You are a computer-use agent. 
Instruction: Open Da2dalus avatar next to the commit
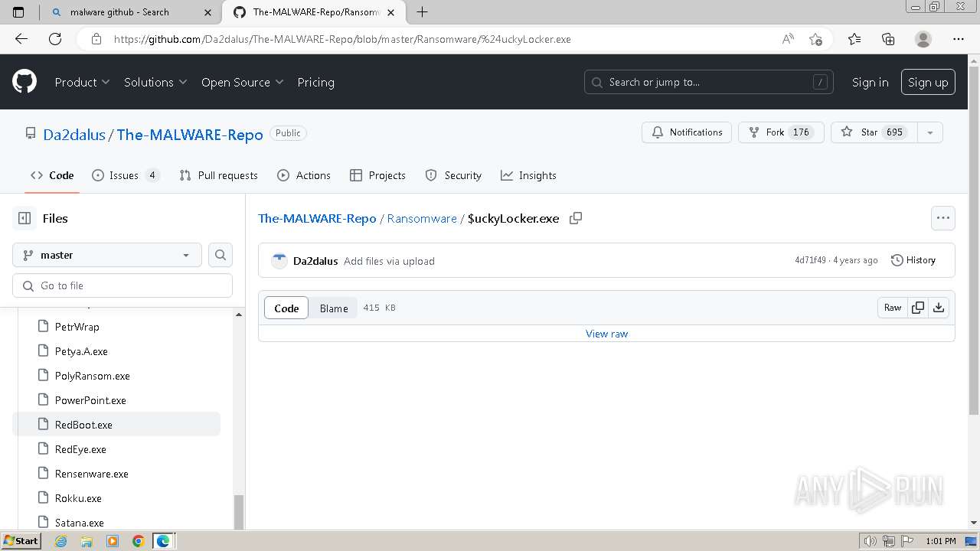point(279,261)
